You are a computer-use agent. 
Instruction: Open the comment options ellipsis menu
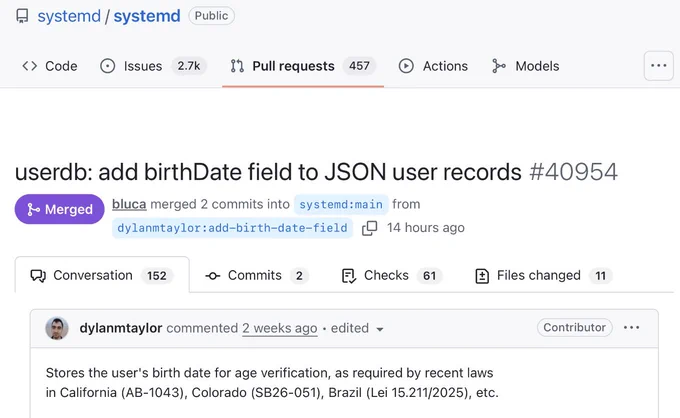tap(631, 327)
